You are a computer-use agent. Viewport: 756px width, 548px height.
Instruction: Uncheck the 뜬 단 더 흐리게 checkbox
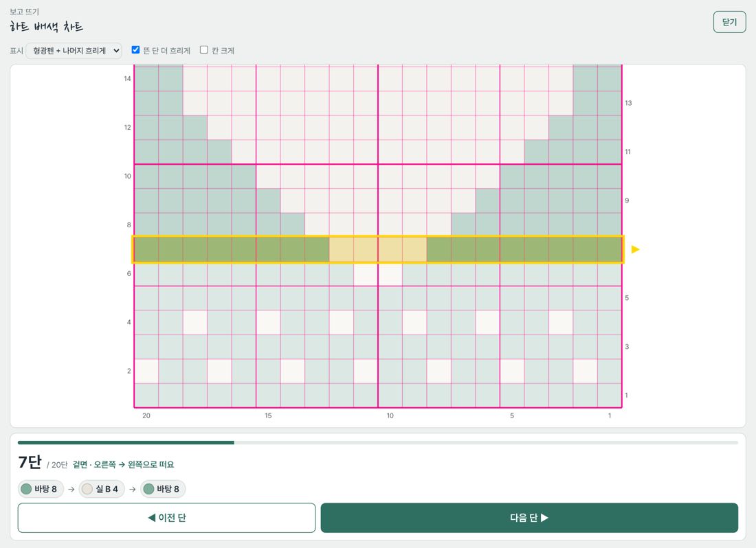pos(135,49)
